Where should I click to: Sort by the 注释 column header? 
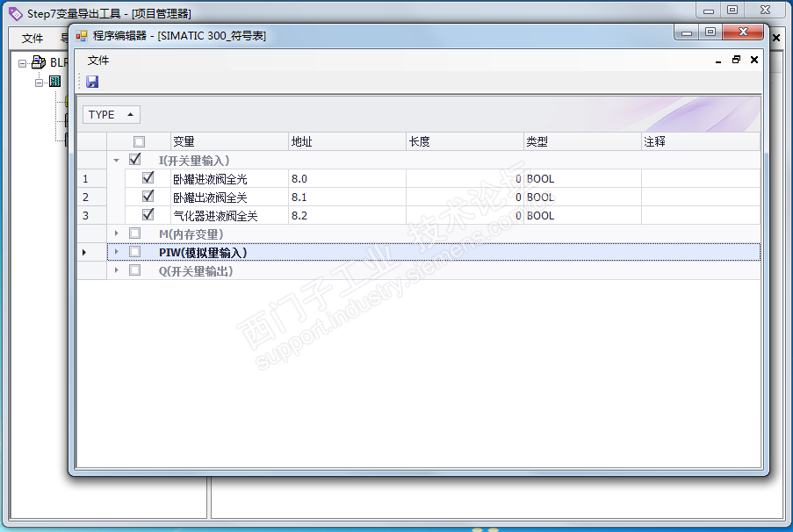(x=701, y=141)
